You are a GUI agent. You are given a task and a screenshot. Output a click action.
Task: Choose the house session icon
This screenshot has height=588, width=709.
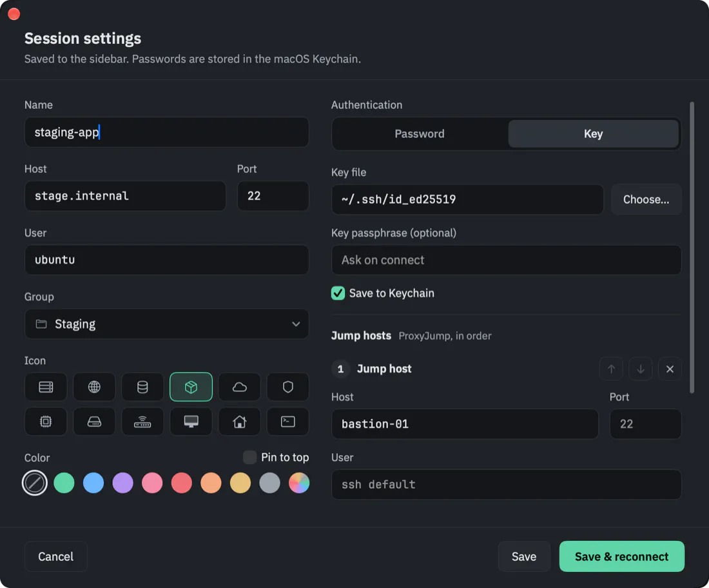239,422
